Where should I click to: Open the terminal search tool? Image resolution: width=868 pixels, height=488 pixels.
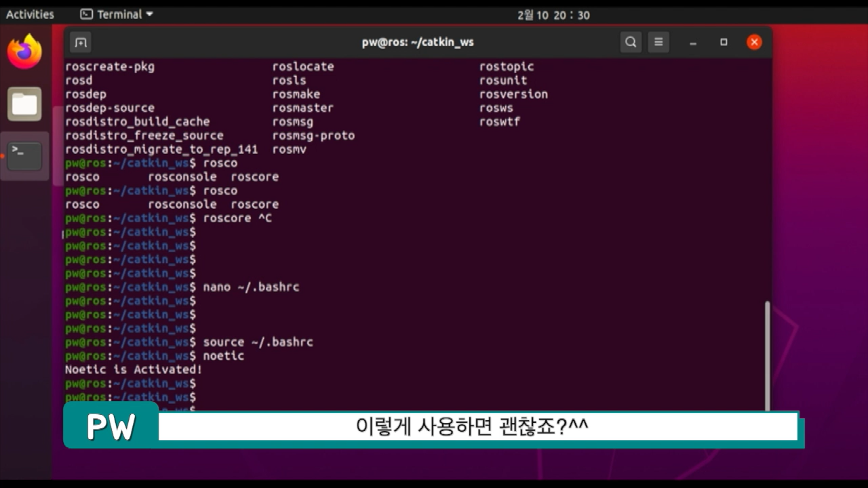[x=631, y=42]
